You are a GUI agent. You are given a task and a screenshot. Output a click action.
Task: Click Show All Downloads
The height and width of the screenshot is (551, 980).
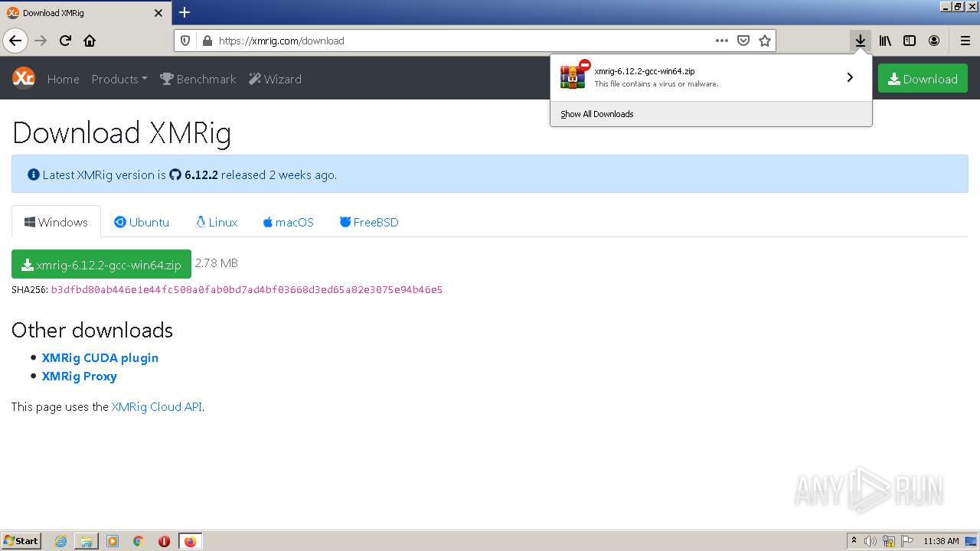click(x=597, y=114)
